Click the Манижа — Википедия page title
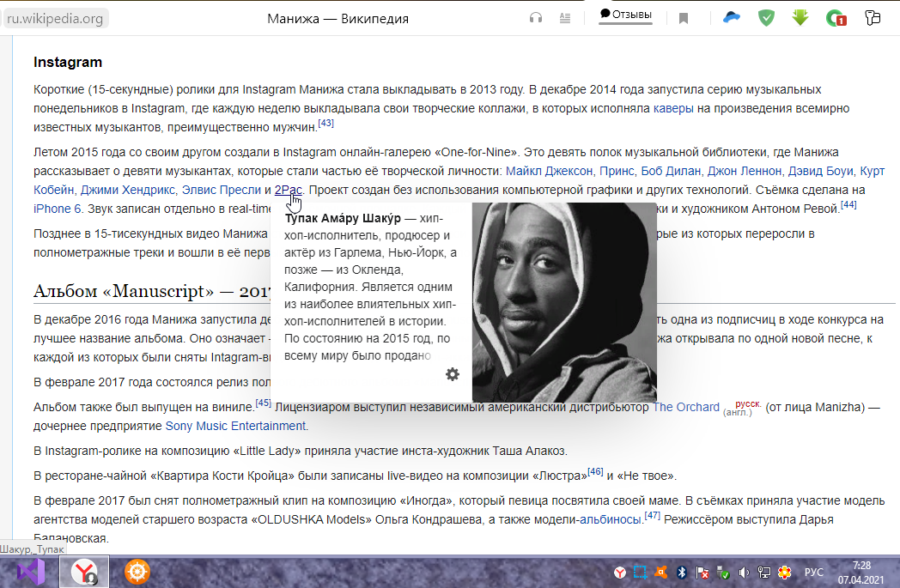900x588 pixels. (338, 19)
